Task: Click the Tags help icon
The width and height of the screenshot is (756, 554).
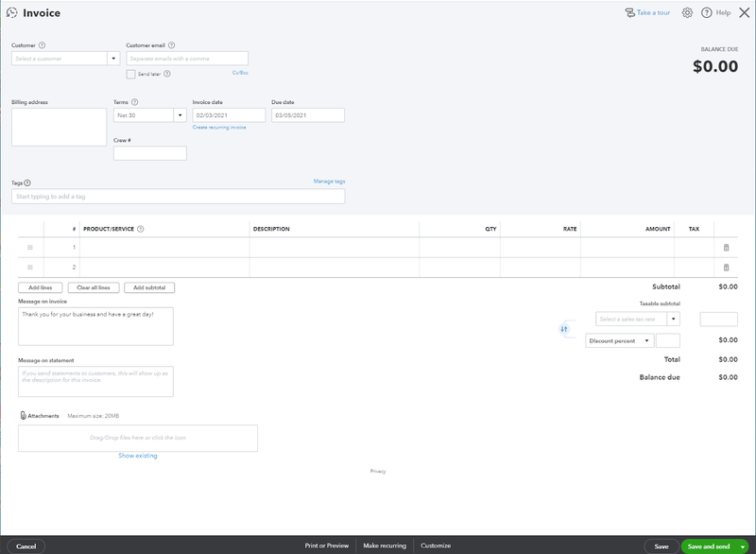Action: click(27, 182)
